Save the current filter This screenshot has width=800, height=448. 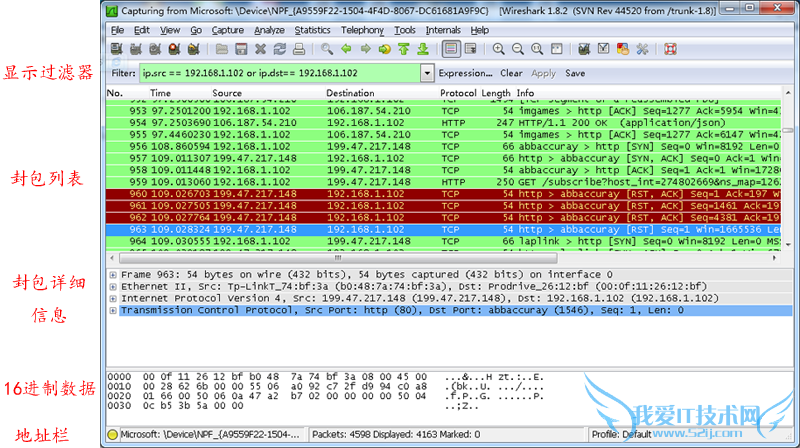click(x=575, y=73)
